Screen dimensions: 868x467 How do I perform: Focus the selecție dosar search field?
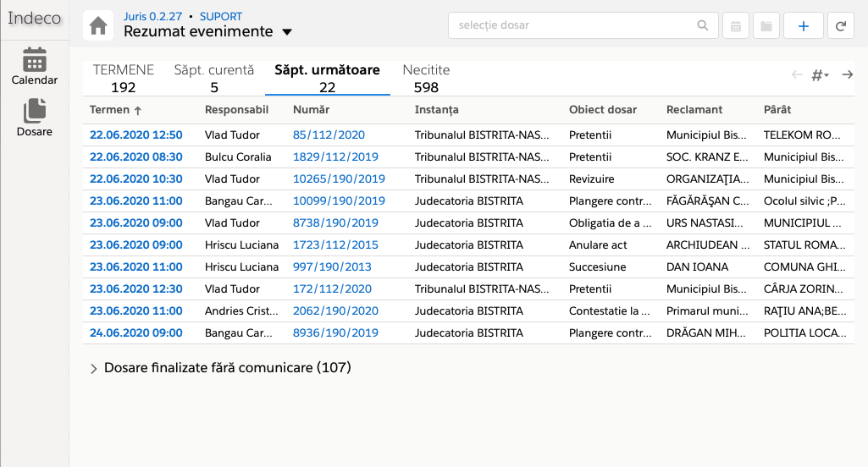pyautogui.click(x=576, y=25)
